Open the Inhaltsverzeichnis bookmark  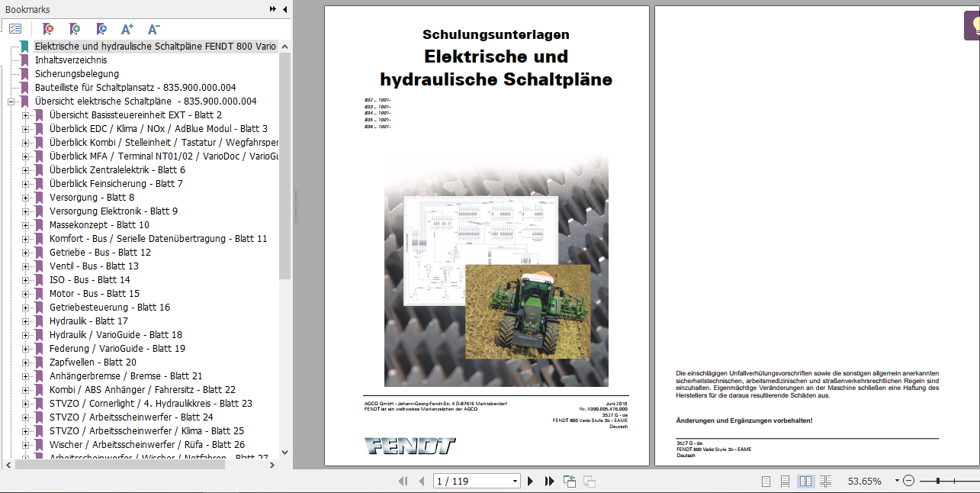point(71,60)
